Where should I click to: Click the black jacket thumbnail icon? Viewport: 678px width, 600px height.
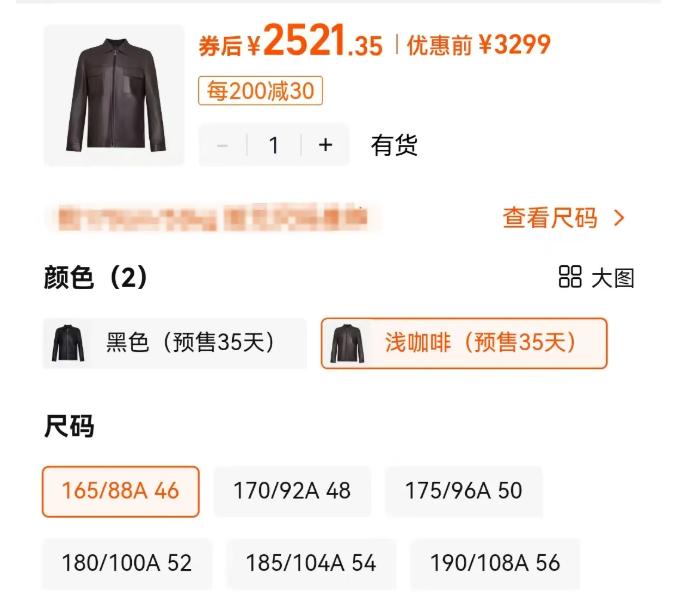[x=68, y=343]
